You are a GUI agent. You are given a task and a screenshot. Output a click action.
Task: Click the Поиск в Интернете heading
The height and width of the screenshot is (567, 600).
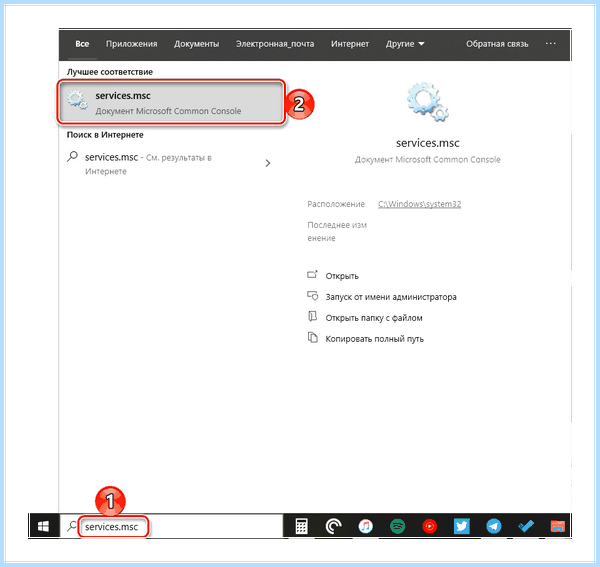pyautogui.click(x=105, y=135)
